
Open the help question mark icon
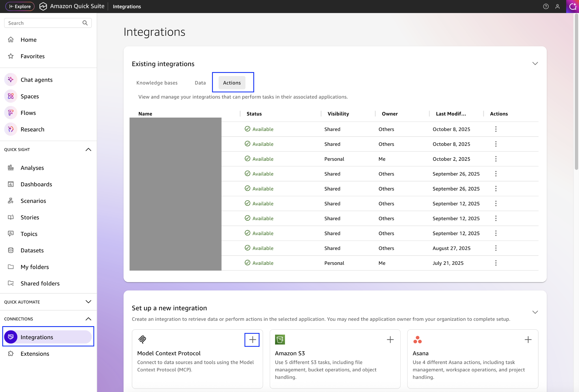546,6
